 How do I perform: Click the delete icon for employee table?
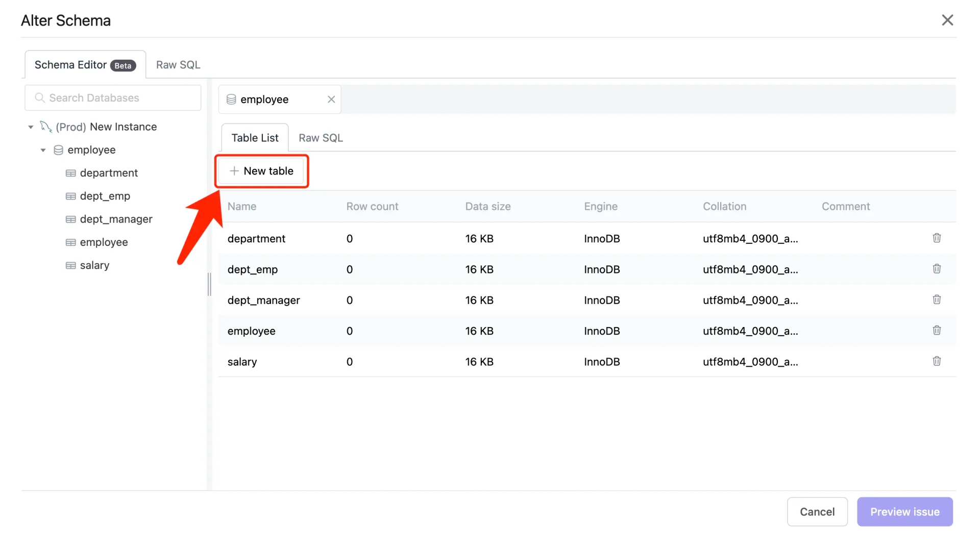coord(936,330)
